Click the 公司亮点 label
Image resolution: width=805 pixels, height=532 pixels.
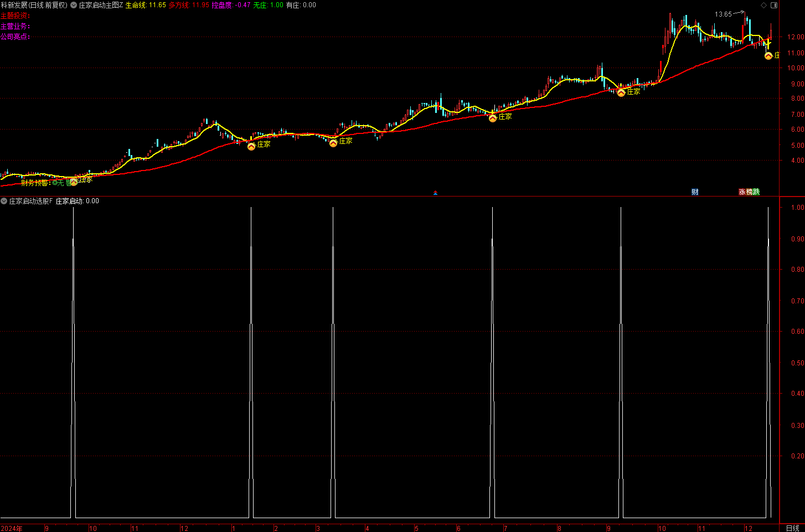point(15,37)
